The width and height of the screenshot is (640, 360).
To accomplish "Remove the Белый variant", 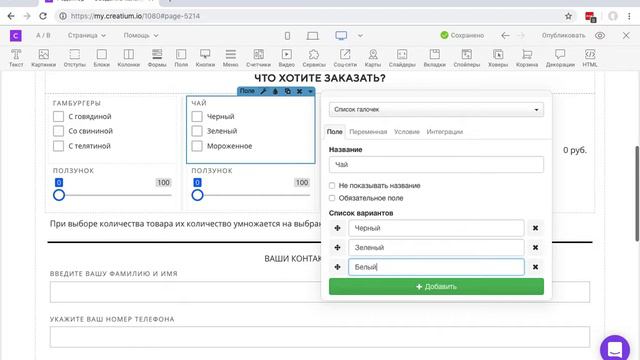I will (x=535, y=267).
